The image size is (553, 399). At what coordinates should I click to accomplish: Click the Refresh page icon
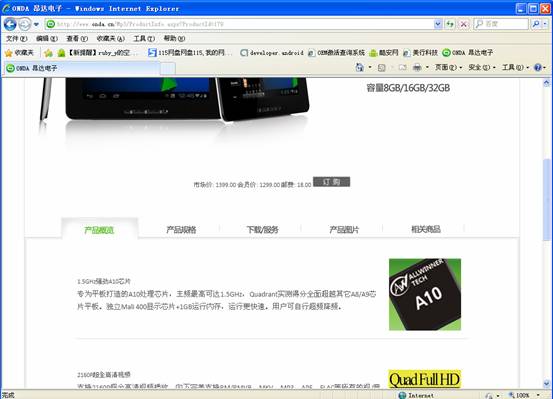click(x=450, y=24)
